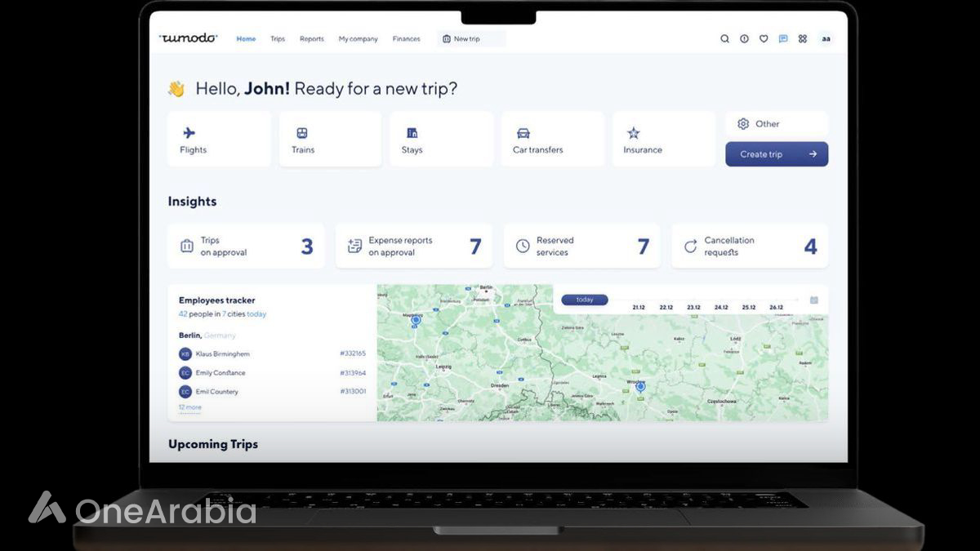Open the calendar icon on map
Image resolution: width=980 pixels, height=551 pixels.
pyautogui.click(x=813, y=300)
